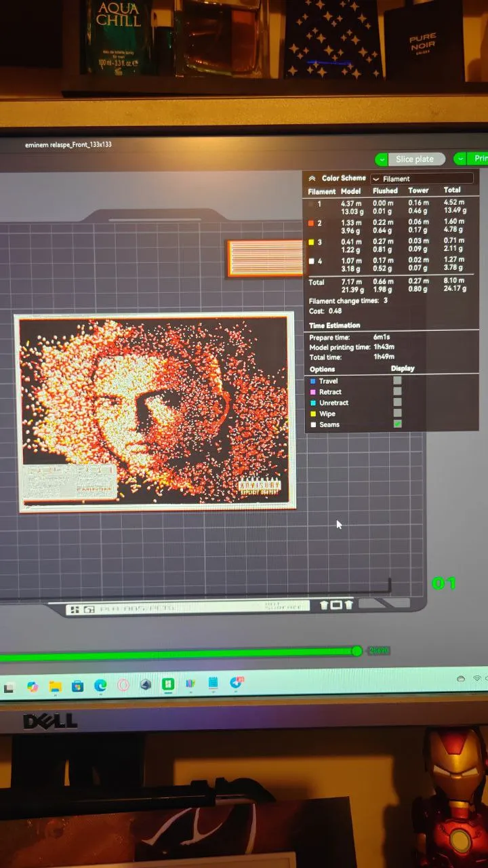Click the Tower column header
The height and width of the screenshot is (868, 488).
tap(418, 191)
